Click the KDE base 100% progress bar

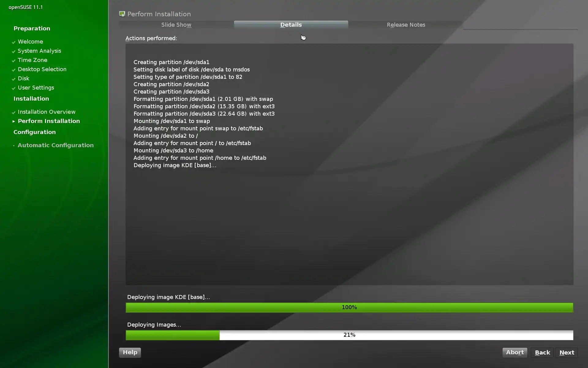tap(349, 307)
